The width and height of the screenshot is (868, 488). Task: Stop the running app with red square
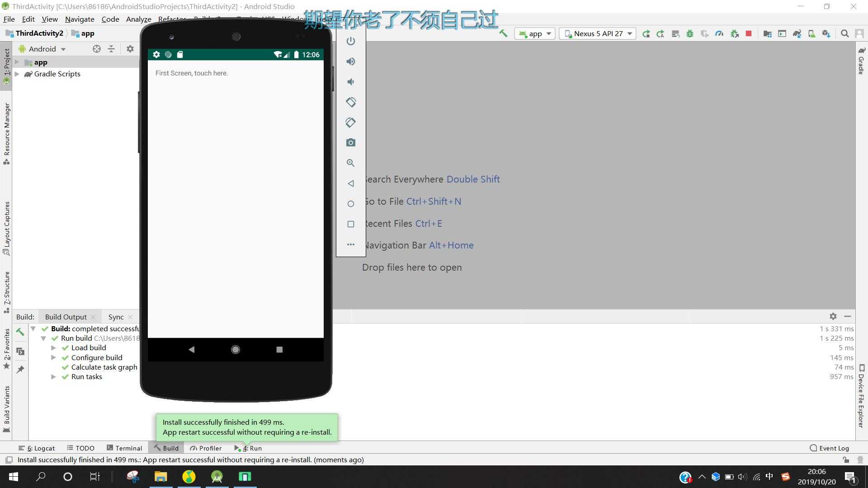749,33
